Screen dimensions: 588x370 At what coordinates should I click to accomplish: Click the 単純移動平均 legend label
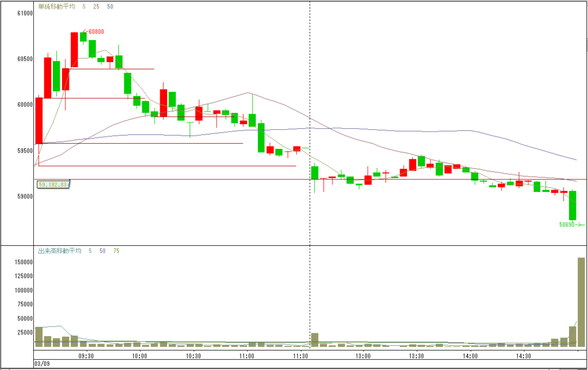pos(57,6)
